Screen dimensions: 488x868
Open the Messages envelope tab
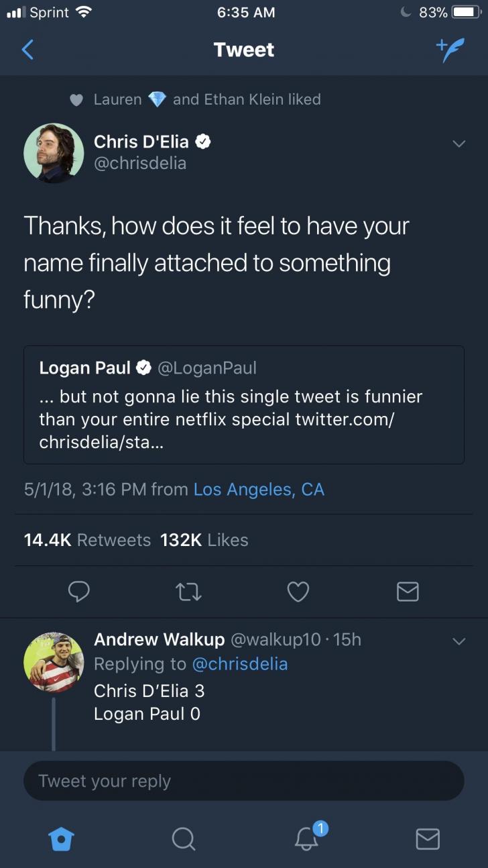(428, 838)
